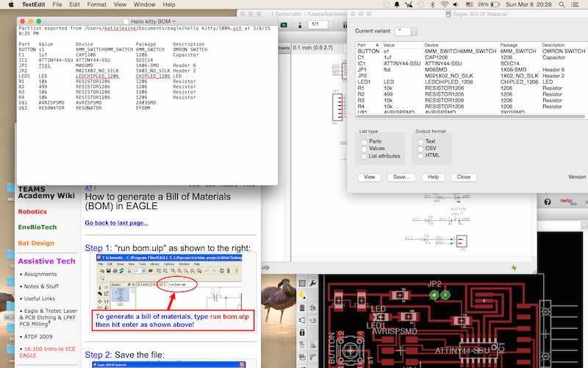Open the question mark help icon
588x368 pixels.
pyautogui.click(x=548, y=202)
